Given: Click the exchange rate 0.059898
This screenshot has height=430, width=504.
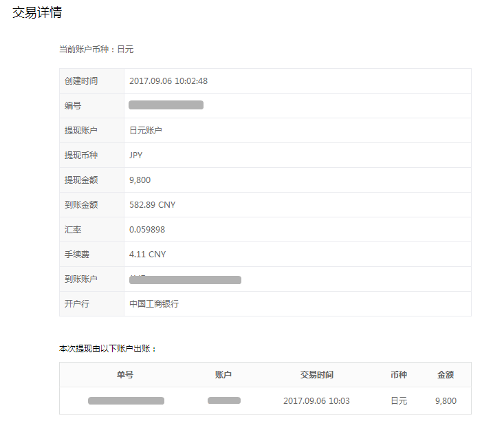Looking at the screenshot, I should click(x=147, y=230).
